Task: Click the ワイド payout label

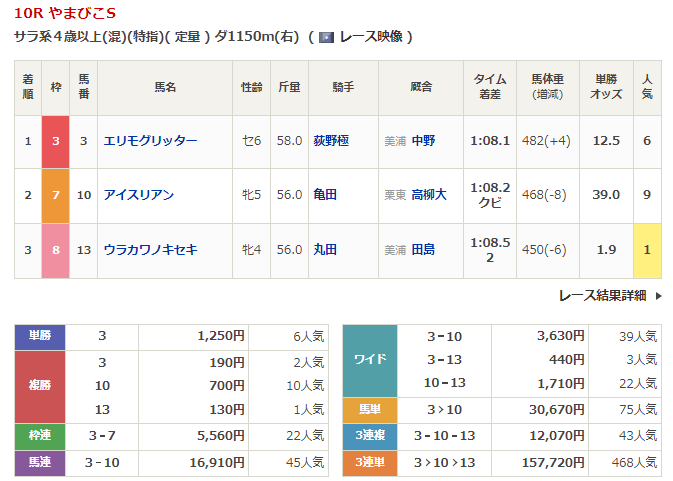Action: pos(370,359)
